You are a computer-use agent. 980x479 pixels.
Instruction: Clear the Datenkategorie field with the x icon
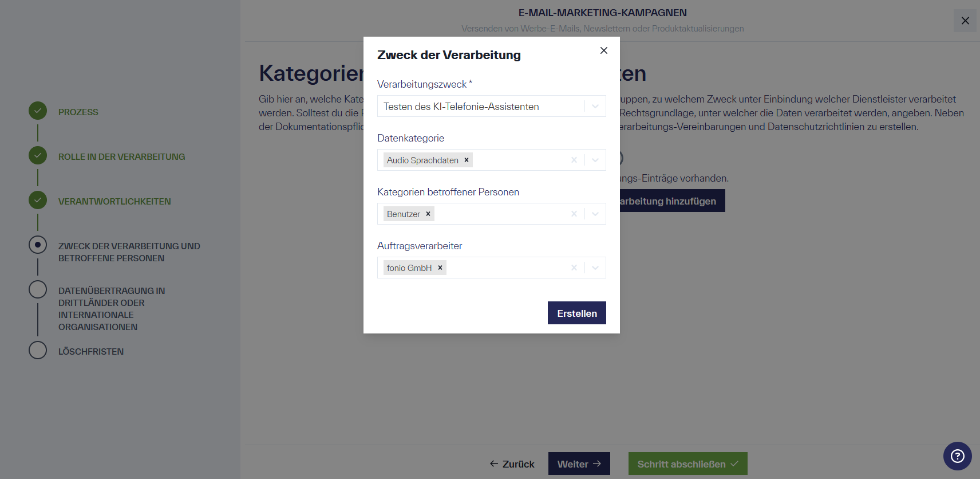point(574,160)
